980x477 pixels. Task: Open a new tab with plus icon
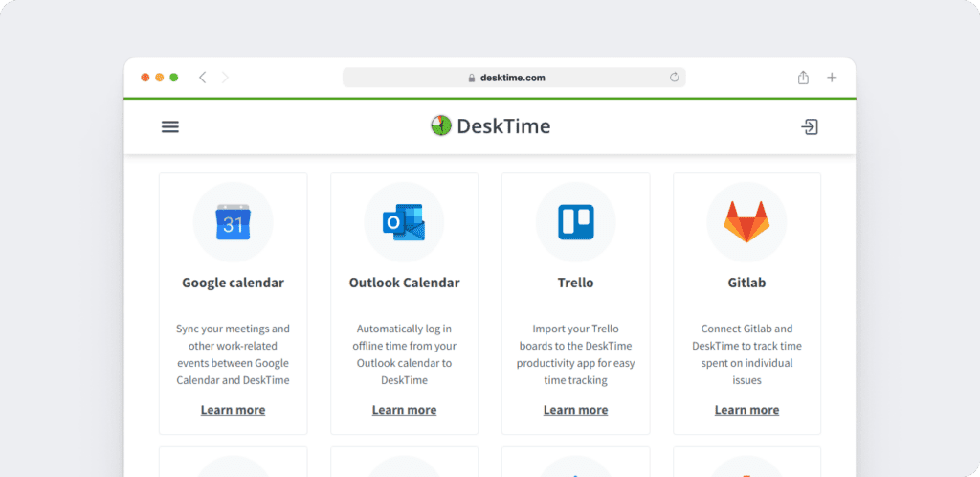tap(832, 78)
